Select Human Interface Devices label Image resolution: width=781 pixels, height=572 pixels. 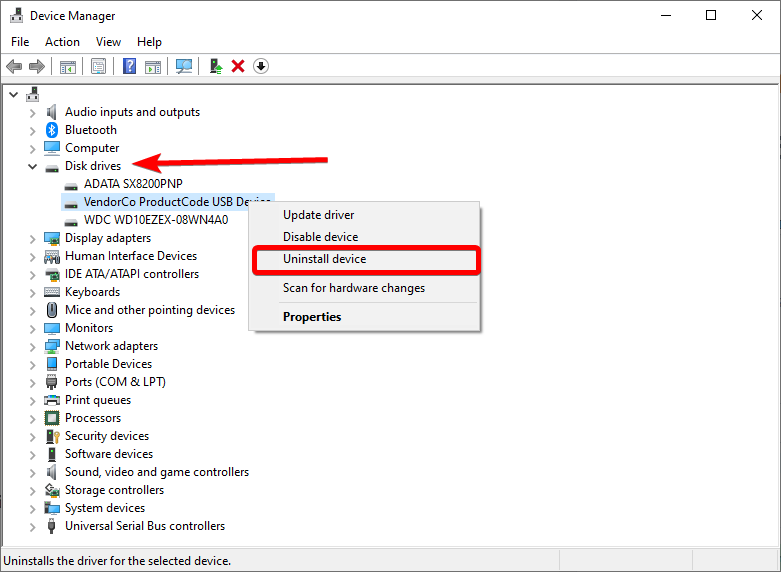pos(130,256)
